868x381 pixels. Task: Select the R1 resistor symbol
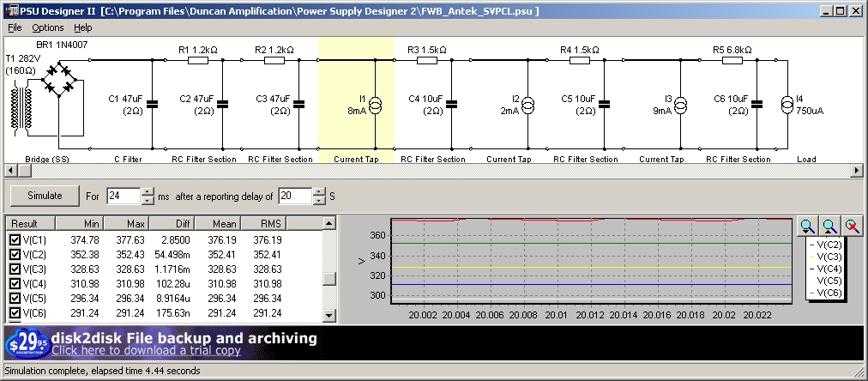tap(198, 60)
